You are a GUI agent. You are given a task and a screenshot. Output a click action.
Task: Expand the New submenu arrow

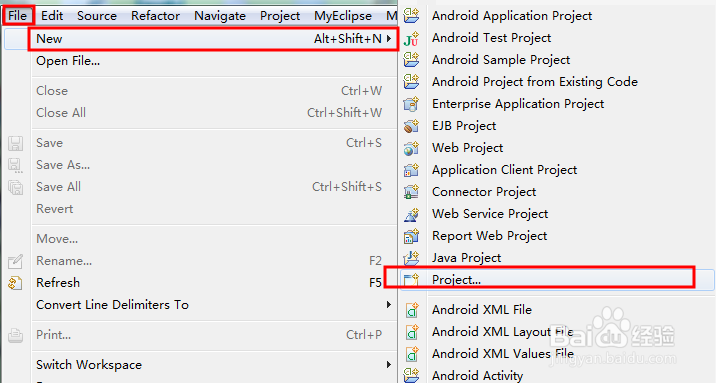coord(389,39)
